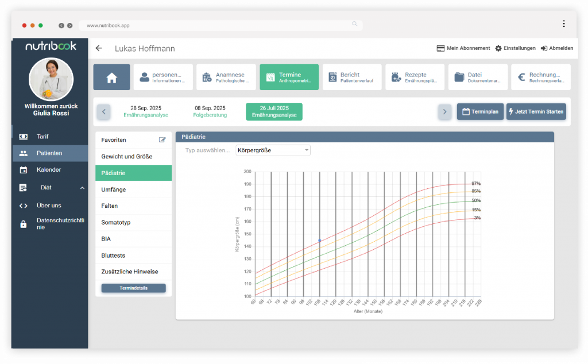Click the browser three-dot menu
588x364 pixels.
click(x=564, y=24)
